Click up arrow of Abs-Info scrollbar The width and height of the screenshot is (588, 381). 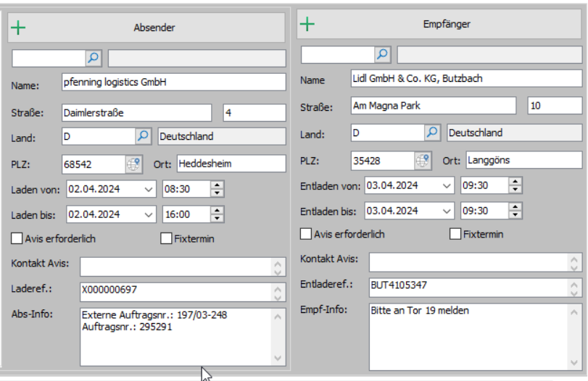pyautogui.click(x=278, y=317)
